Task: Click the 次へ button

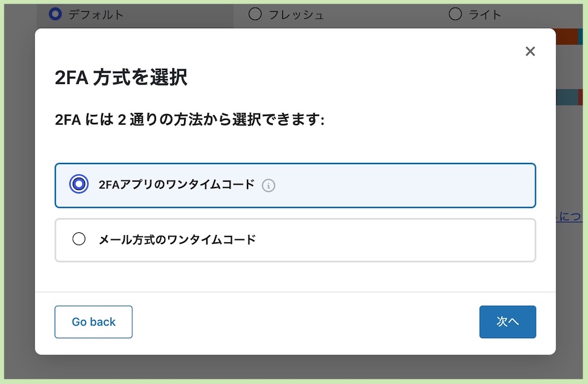Action: click(x=507, y=322)
